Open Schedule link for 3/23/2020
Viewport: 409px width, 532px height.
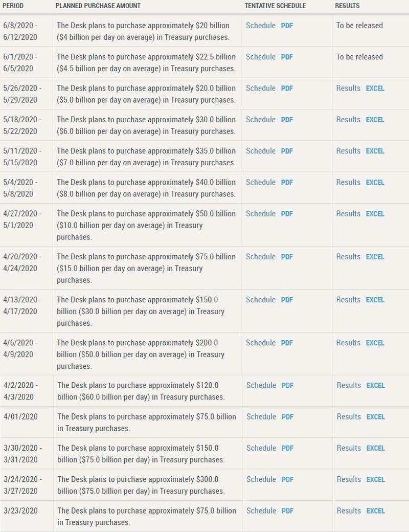[261, 511]
